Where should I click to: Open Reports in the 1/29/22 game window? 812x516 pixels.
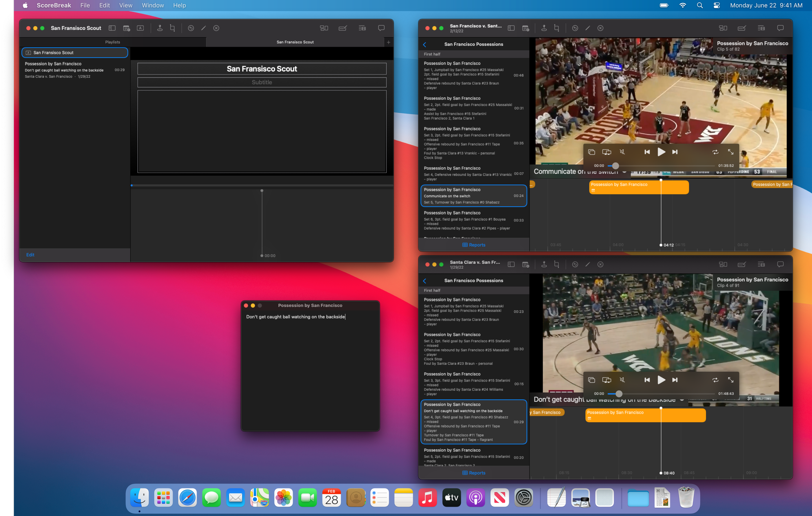[x=474, y=473]
